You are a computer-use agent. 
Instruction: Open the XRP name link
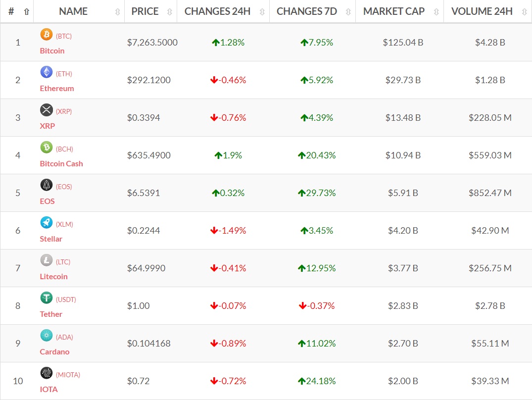[47, 126]
